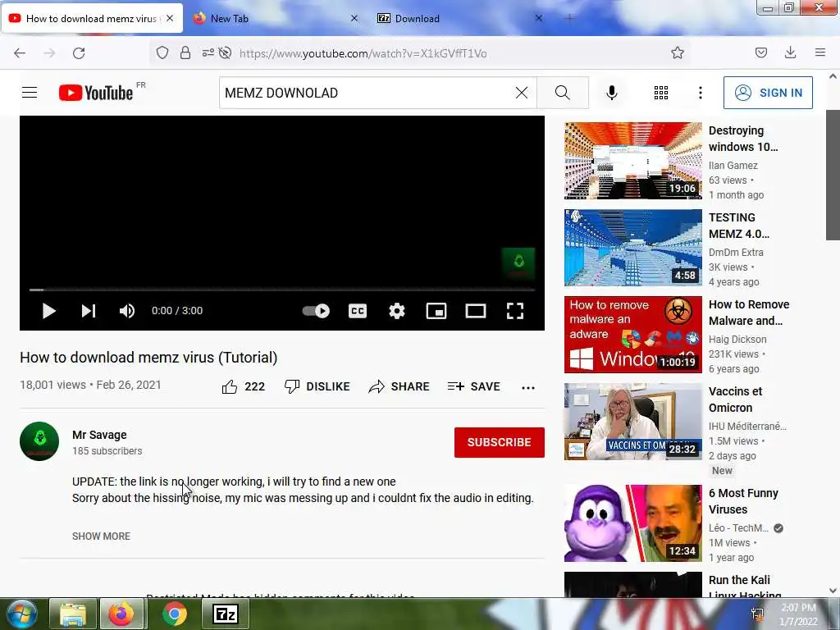
Task: Open the player settings gear
Action: tap(396, 311)
